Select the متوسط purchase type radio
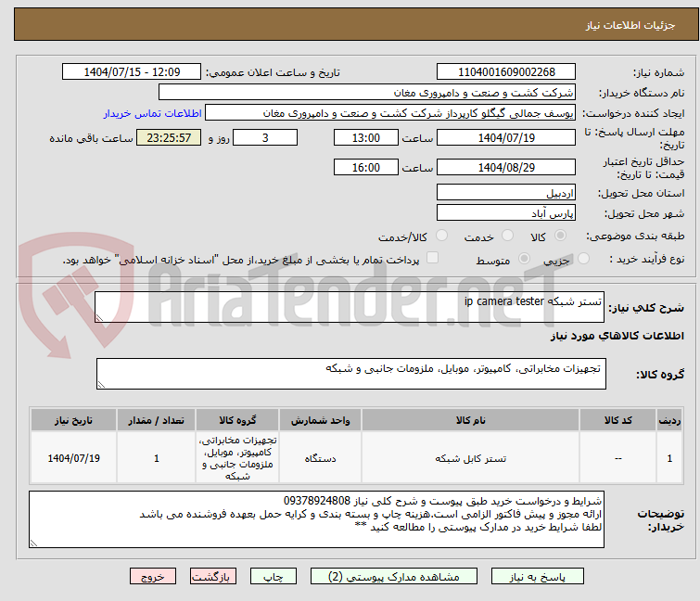The width and height of the screenshot is (700, 601). coord(524,259)
